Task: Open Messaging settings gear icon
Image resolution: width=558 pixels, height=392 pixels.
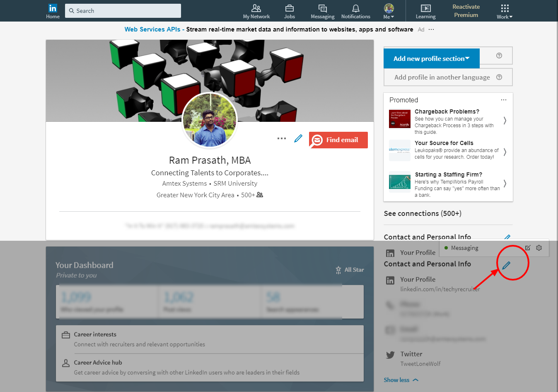Action: point(539,248)
